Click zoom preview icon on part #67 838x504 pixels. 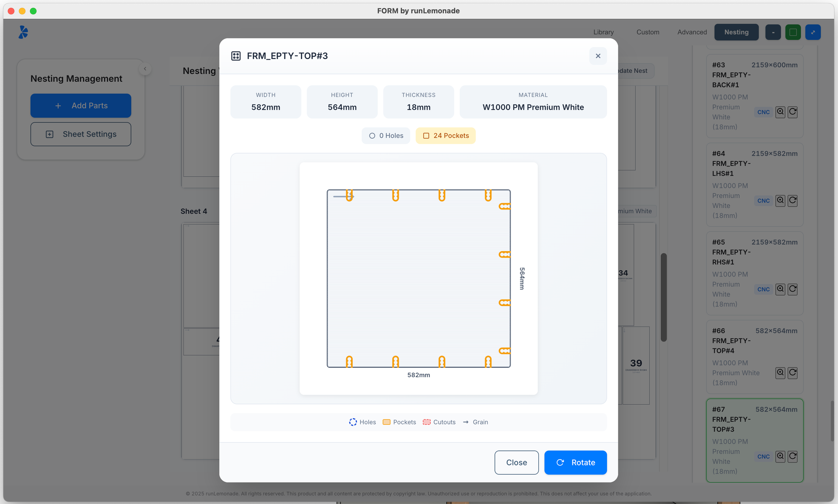[x=780, y=456]
